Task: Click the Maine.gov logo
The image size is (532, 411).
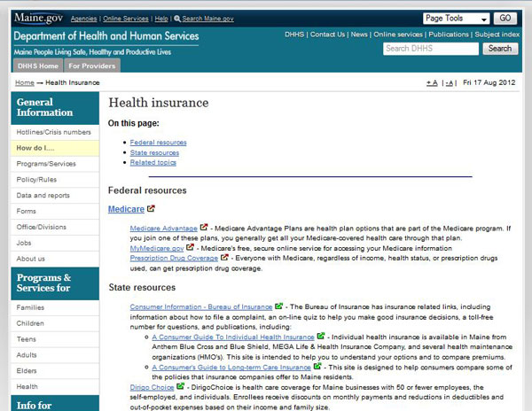Action: [38, 18]
